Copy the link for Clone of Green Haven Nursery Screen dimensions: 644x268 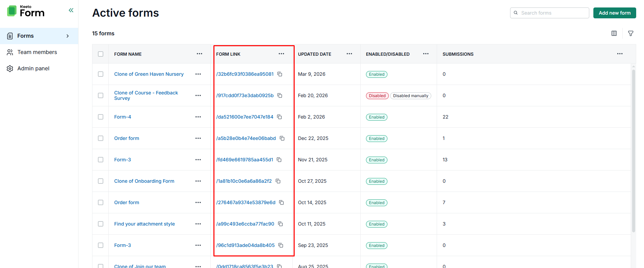tap(280, 74)
